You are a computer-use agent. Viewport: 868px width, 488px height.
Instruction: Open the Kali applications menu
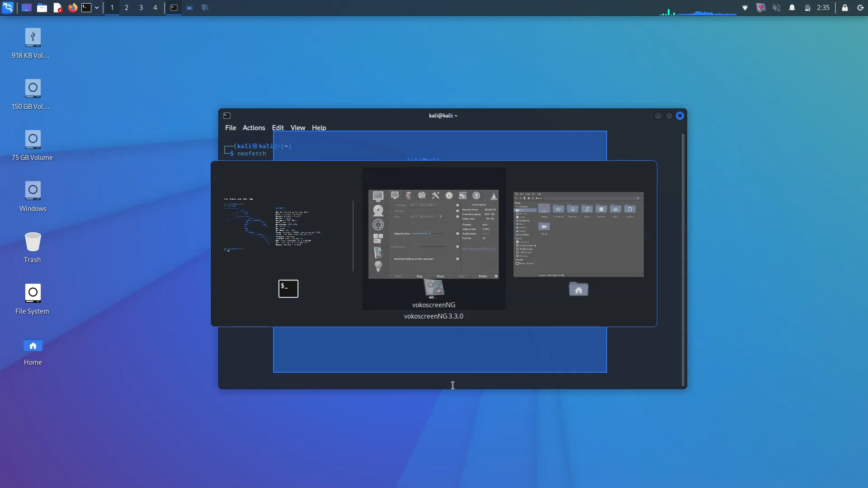tap(8, 7)
